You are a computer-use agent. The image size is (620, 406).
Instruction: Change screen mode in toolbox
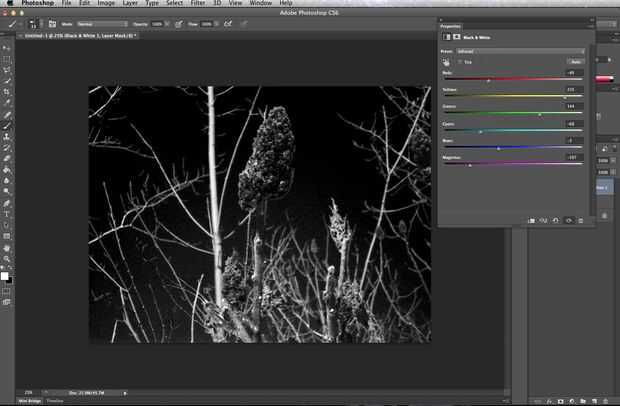[x=6, y=302]
